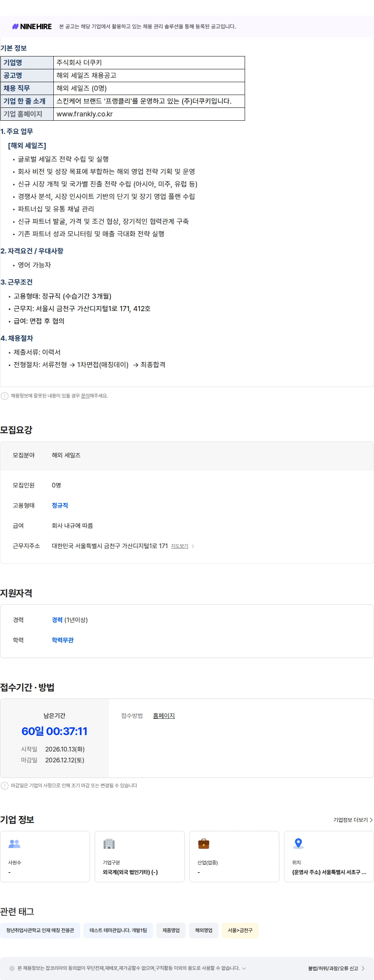Click the 경력 experience link
This screenshot has height=980, width=374.
point(57,620)
